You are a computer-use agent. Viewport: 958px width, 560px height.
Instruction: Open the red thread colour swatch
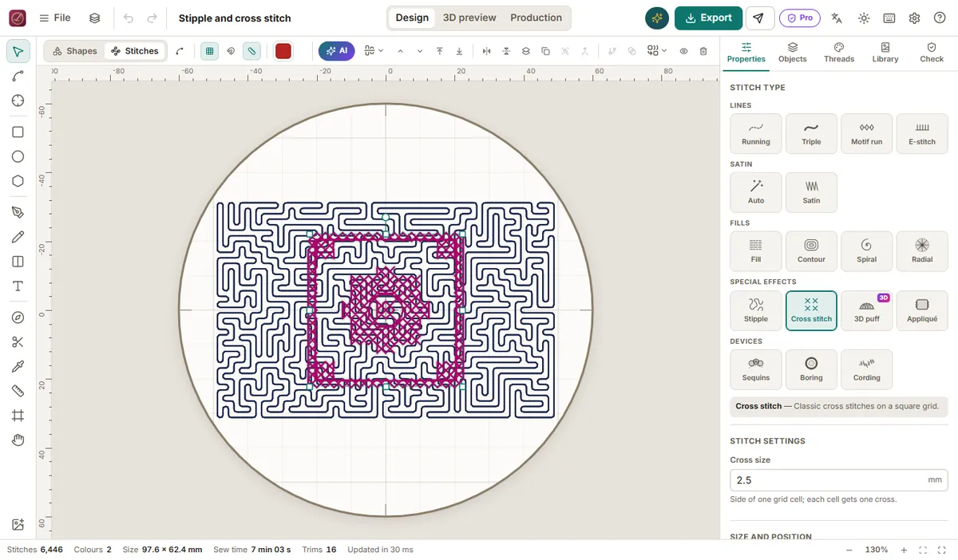(x=283, y=51)
